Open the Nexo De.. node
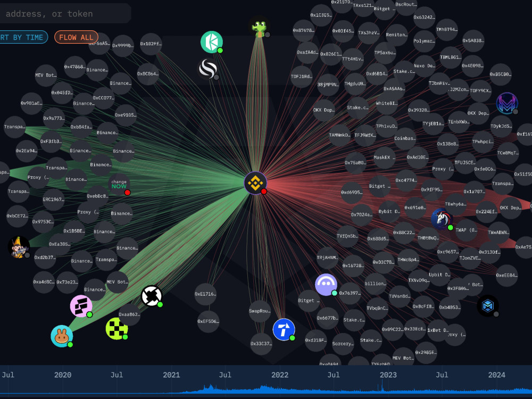 pos(425,66)
